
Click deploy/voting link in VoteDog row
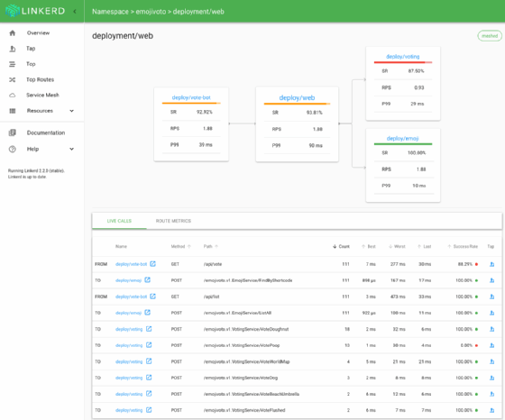[129, 378]
